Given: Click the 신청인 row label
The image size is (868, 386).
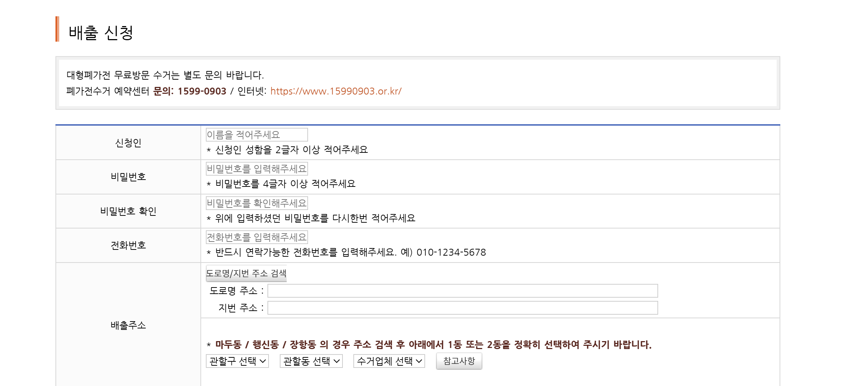Looking at the screenshot, I should [x=128, y=143].
